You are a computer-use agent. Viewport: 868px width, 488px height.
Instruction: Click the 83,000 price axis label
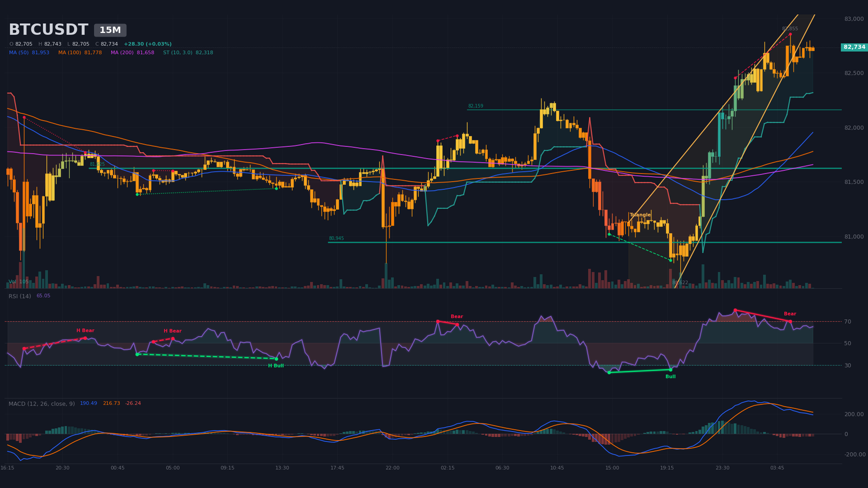854,19
